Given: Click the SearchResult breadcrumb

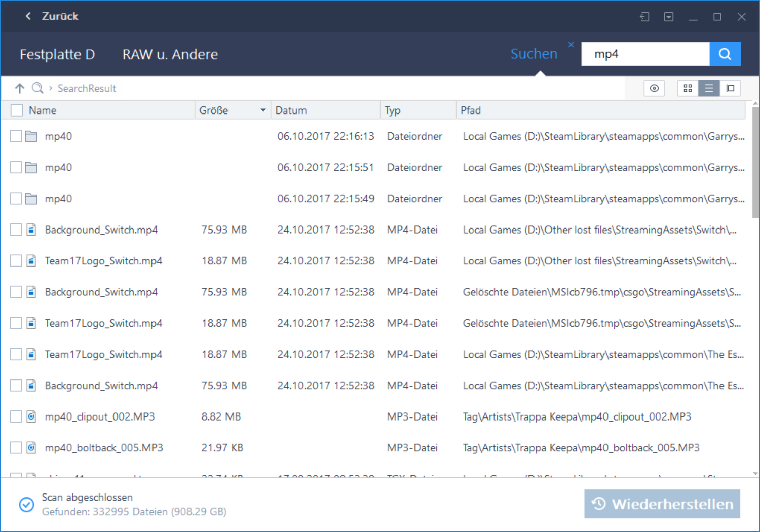Looking at the screenshot, I should pos(87,88).
